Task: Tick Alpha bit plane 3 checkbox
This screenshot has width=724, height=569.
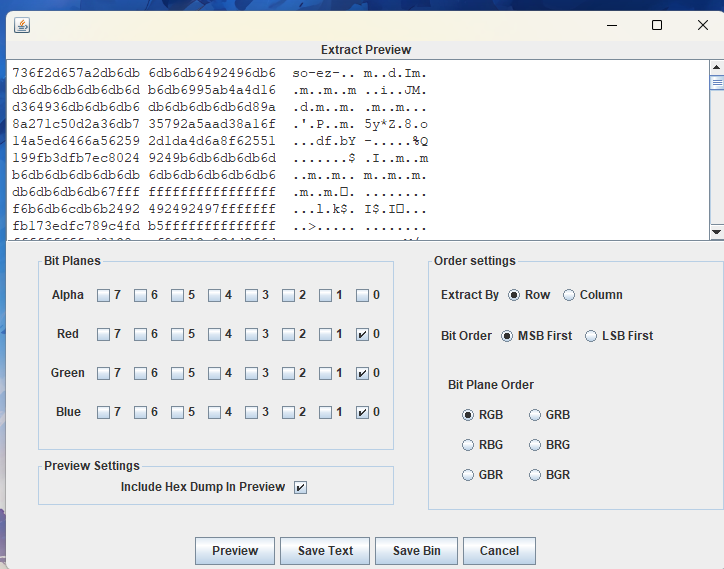Action: (x=251, y=296)
